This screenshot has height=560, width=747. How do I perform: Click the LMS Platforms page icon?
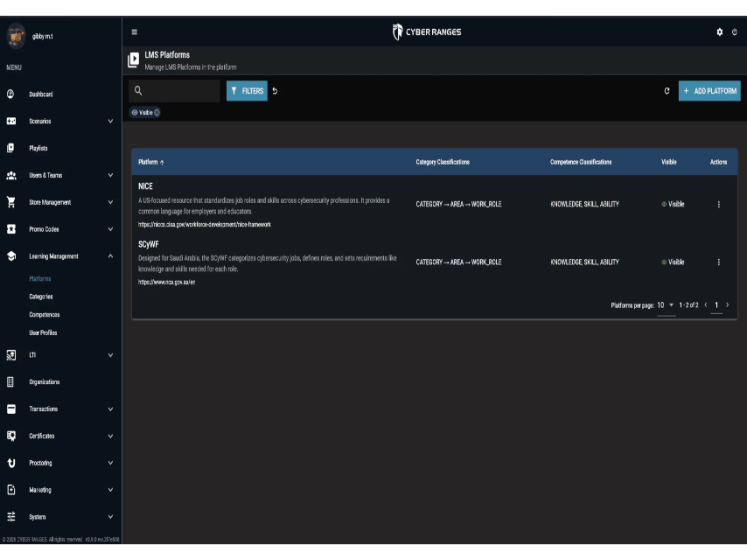(x=133, y=60)
